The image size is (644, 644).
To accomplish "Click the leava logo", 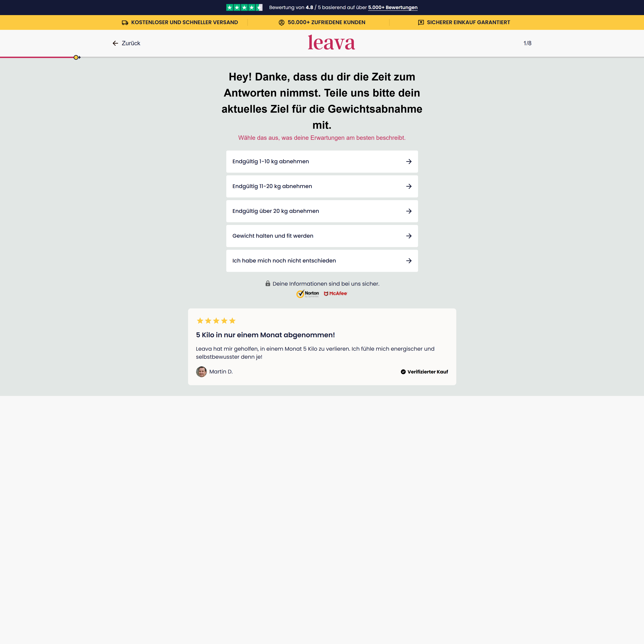I will pyautogui.click(x=331, y=43).
